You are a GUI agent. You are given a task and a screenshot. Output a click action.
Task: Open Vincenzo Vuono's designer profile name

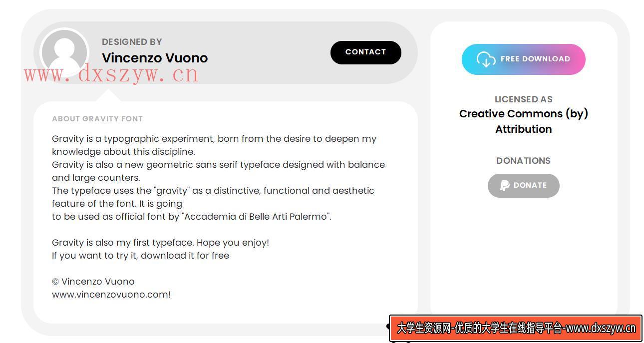pos(155,58)
